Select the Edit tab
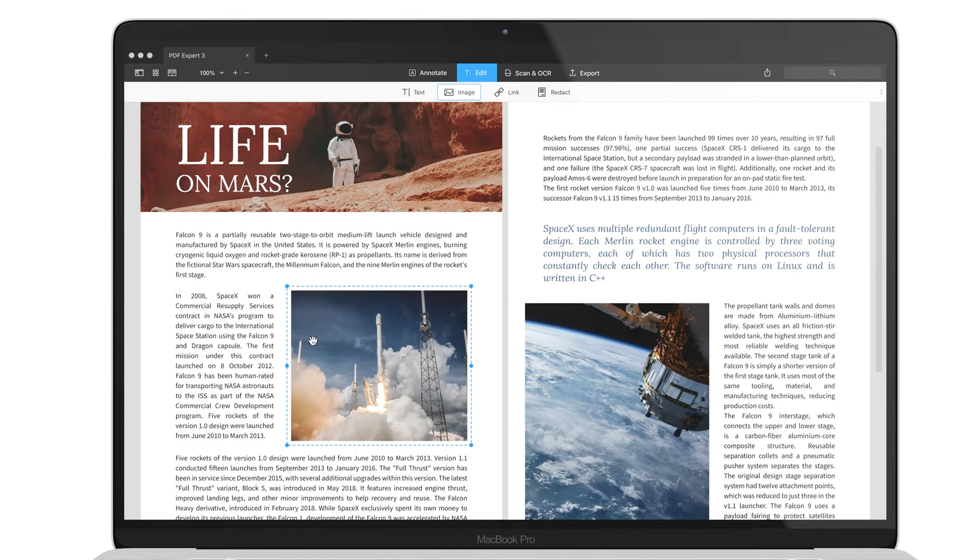The image size is (977, 560). [476, 73]
